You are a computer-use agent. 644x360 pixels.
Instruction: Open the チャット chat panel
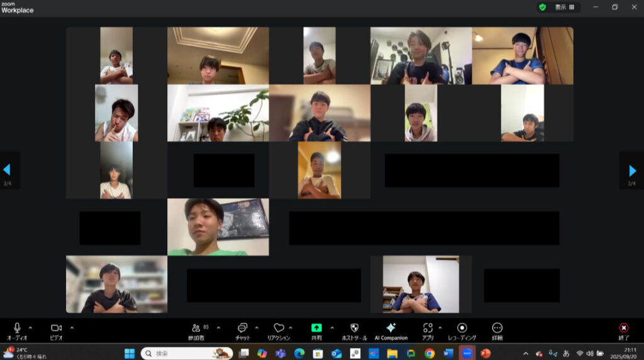point(243,328)
